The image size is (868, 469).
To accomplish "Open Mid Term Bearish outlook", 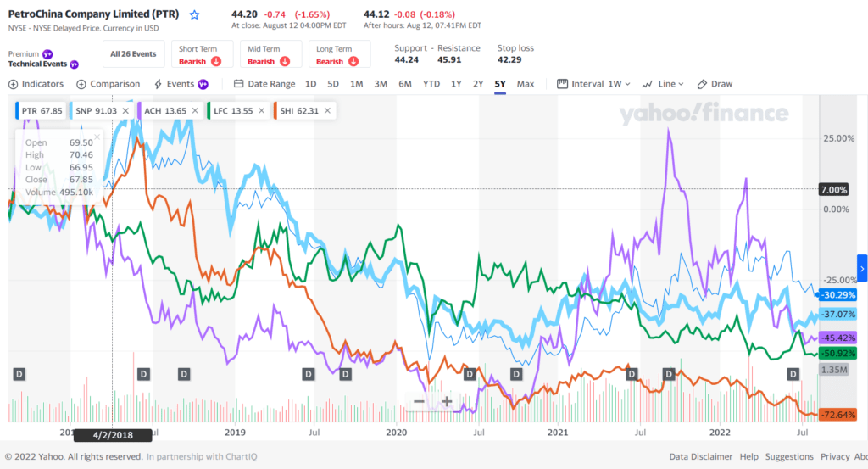I will click(270, 54).
